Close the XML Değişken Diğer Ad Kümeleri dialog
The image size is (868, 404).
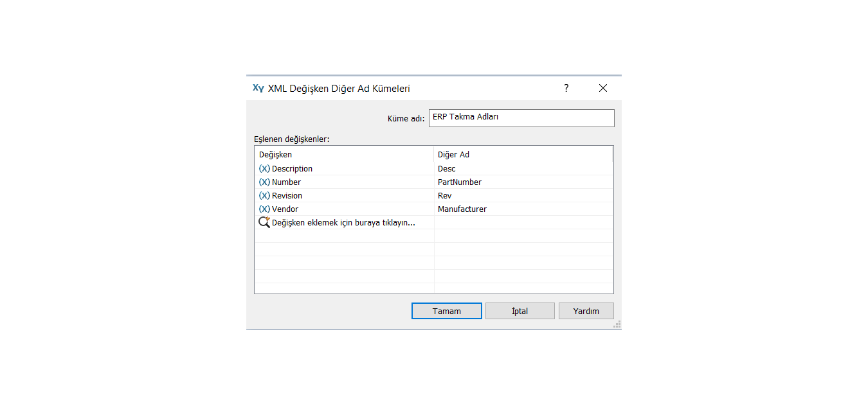click(603, 89)
